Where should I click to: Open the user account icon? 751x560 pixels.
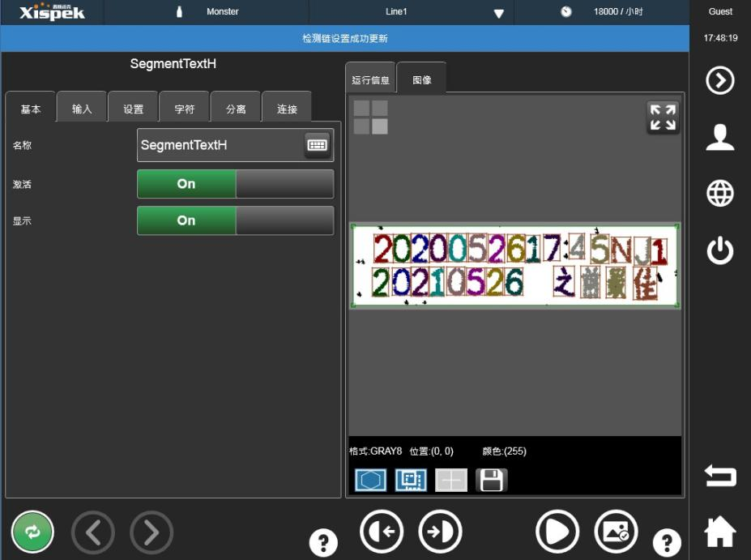click(x=720, y=137)
